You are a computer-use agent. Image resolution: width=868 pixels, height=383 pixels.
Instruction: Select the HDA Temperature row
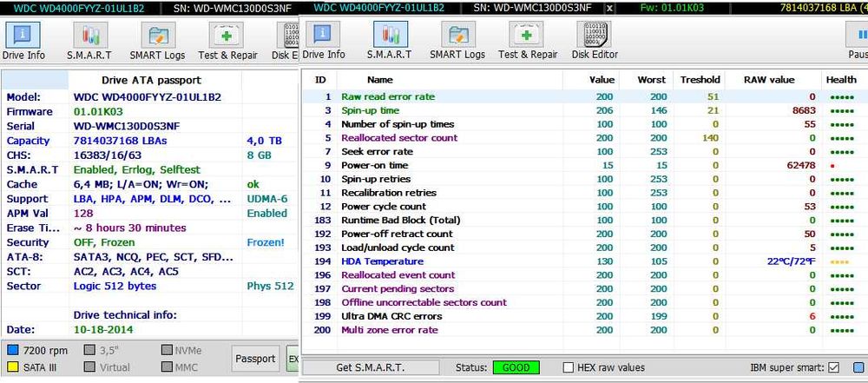(x=584, y=261)
